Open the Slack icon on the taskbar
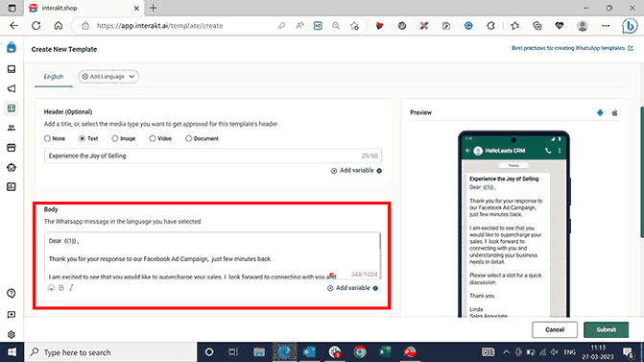The width and height of the screenshot is (644, 362). 335,352
